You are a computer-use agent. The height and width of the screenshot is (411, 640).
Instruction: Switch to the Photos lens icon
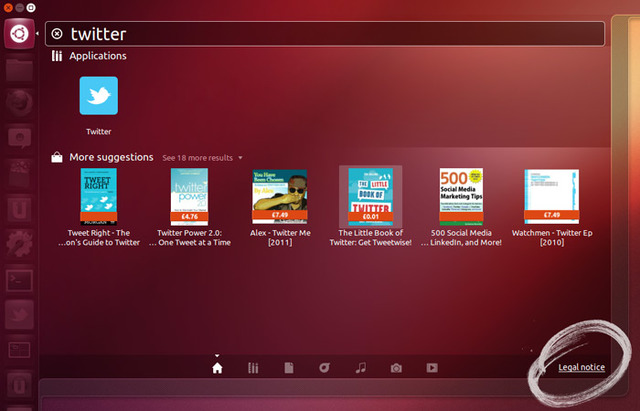[x=396, y=369]
